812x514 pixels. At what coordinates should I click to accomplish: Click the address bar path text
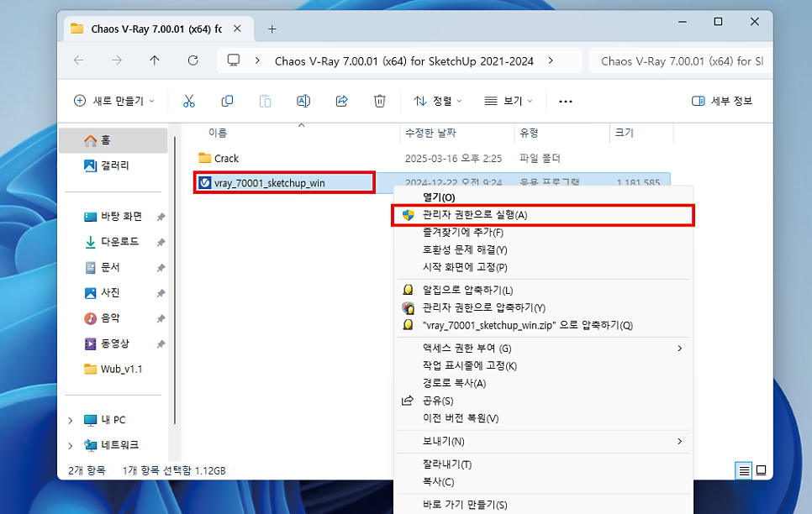pos(404,61)
